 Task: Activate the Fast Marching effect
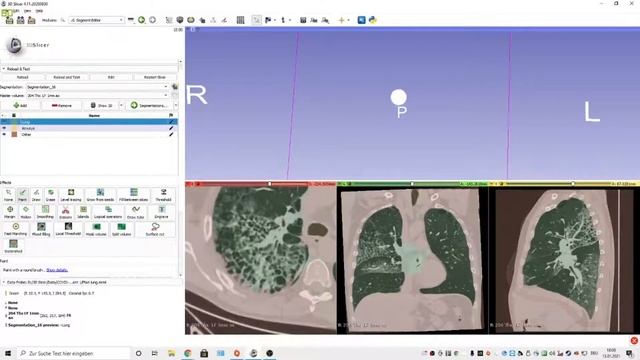tap(16, 229)
